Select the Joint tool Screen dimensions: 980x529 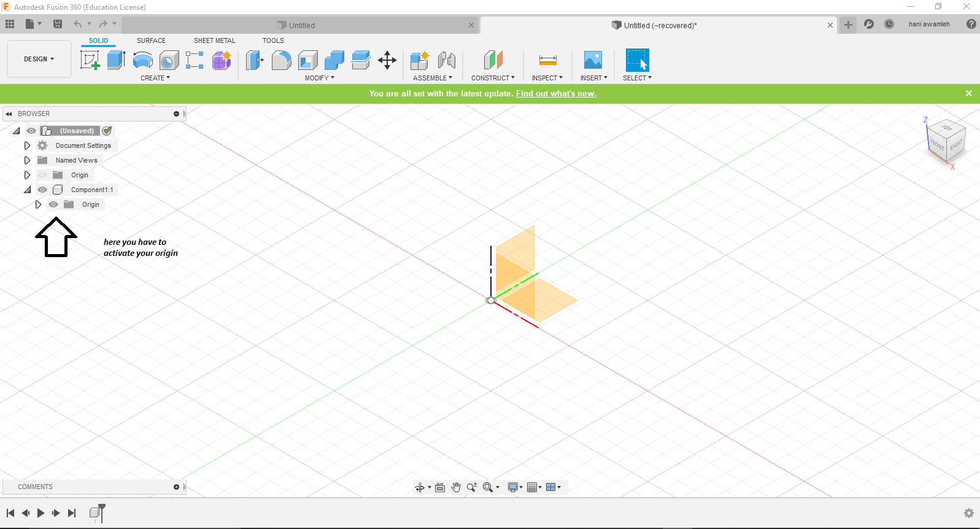click(447, 60)
